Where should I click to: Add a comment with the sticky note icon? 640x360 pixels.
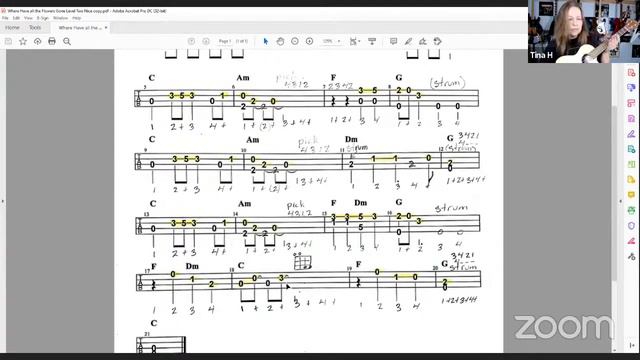[393, 41]
